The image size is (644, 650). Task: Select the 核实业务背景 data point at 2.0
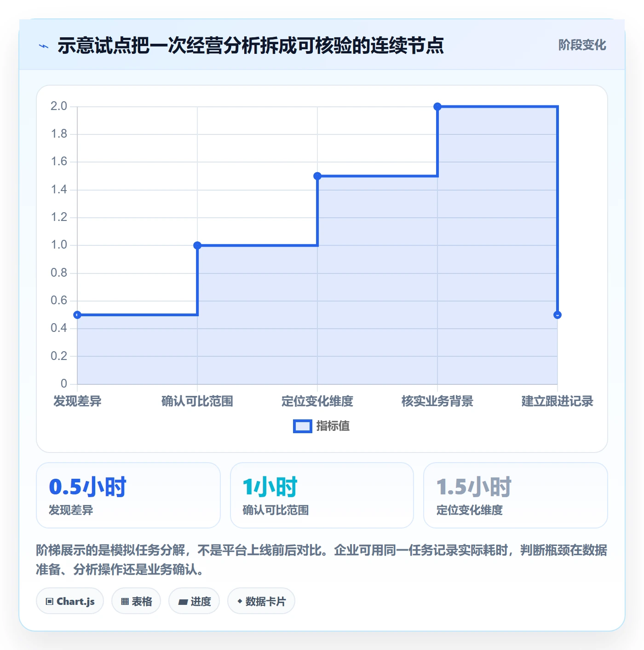[x=437, y=107]
